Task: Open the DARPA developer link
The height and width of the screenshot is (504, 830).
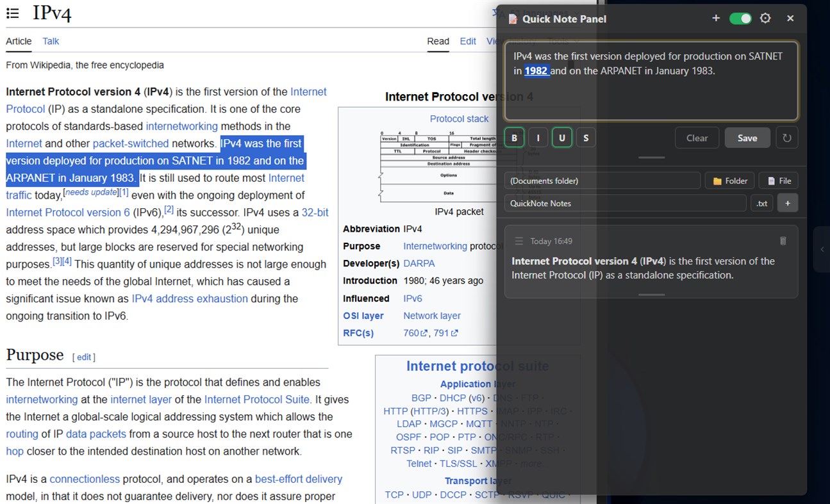Action: [x=419, y=263]
